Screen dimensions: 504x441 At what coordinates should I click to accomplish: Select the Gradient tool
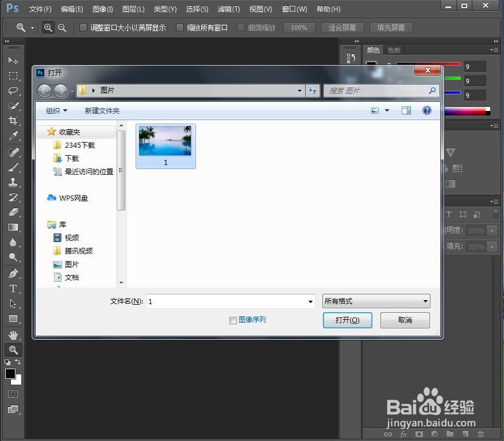pos(13,227)
